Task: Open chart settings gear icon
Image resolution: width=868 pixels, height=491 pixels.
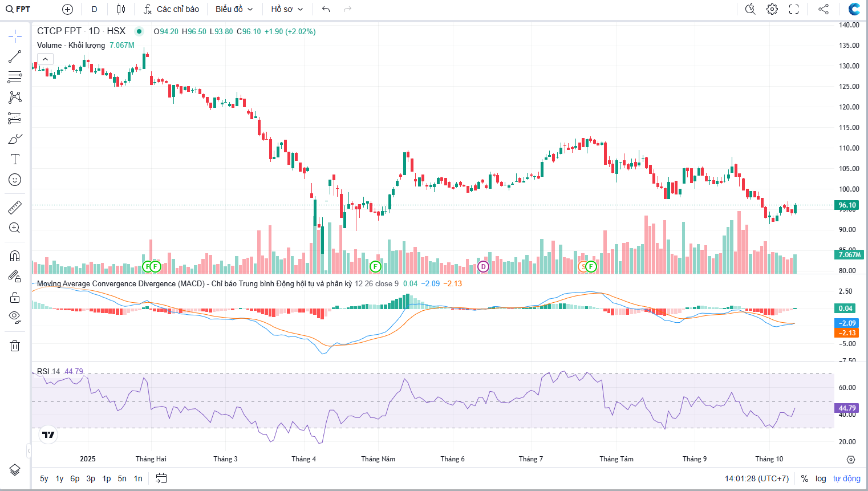Action: tap(772, 9)
